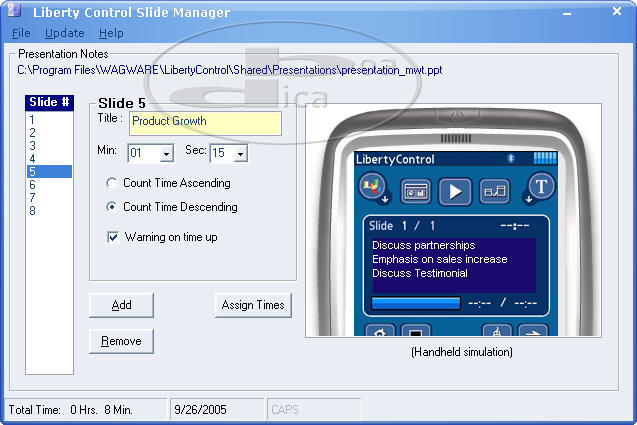Viewport: 637px width, 425px height.
Task: Click the slide window icon left of Play
Action: point(416,190)
